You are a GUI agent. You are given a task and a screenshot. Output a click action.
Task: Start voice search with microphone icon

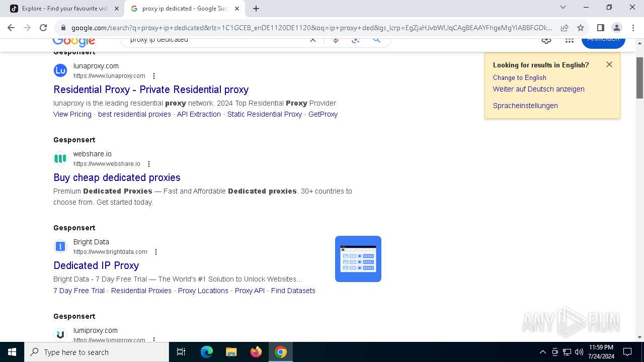(x=336, y=40)
